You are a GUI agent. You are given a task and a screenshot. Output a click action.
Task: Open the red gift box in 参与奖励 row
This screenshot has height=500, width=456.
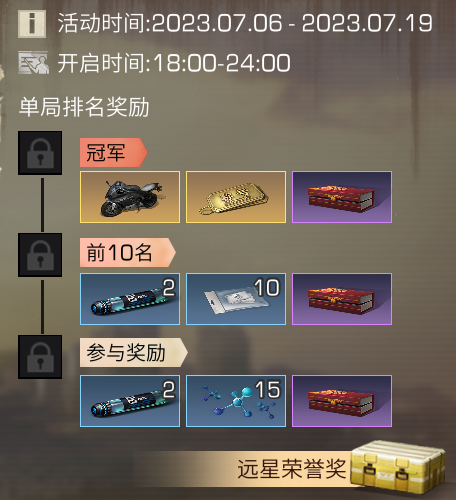point(342,401)
